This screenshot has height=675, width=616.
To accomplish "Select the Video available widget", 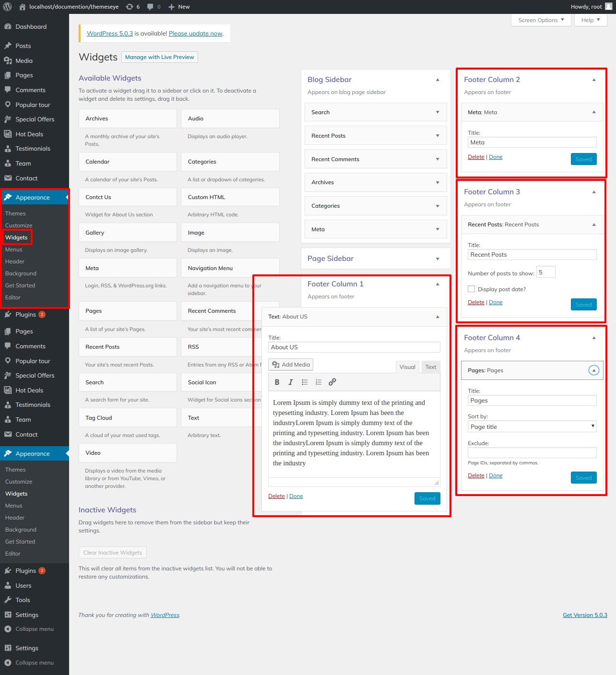I will 128,453.
